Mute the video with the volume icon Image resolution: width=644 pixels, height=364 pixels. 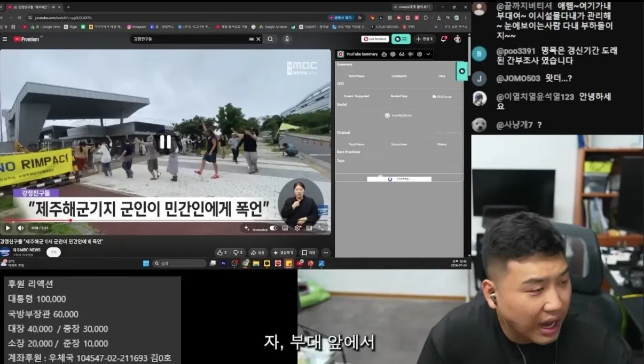point(21,228)
